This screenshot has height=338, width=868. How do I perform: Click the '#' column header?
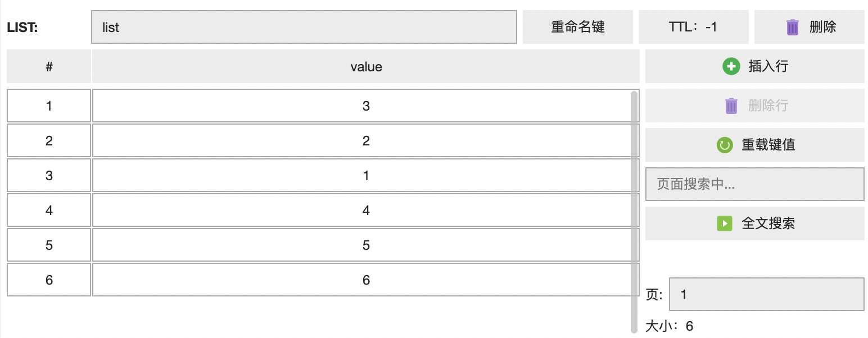point(49,67)
